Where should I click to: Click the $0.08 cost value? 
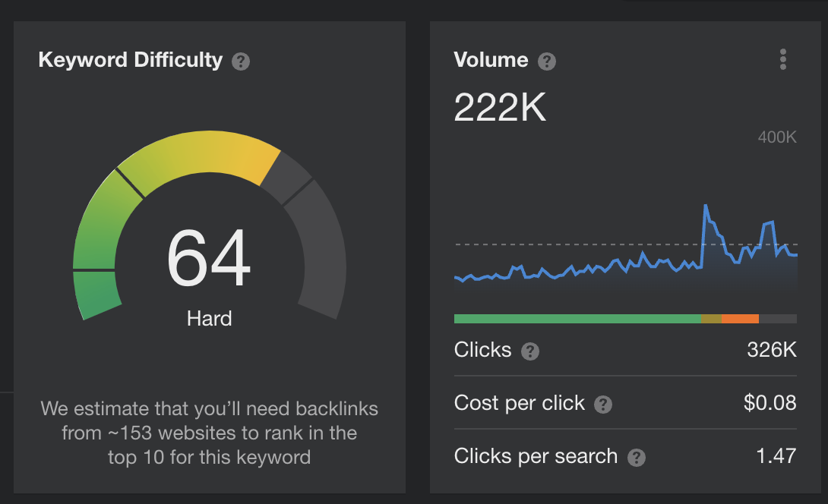(770, 403)
